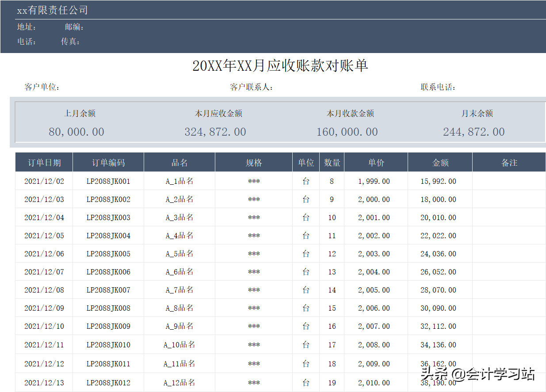Viewport: 546px width, 392px height.
Task: Select order code LP2088JK006
Action: 108,272
